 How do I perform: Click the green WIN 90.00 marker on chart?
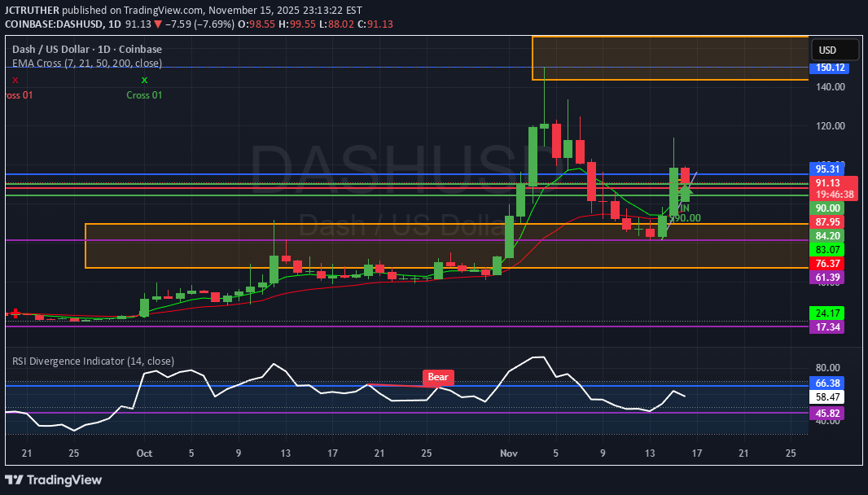[682, 212]
